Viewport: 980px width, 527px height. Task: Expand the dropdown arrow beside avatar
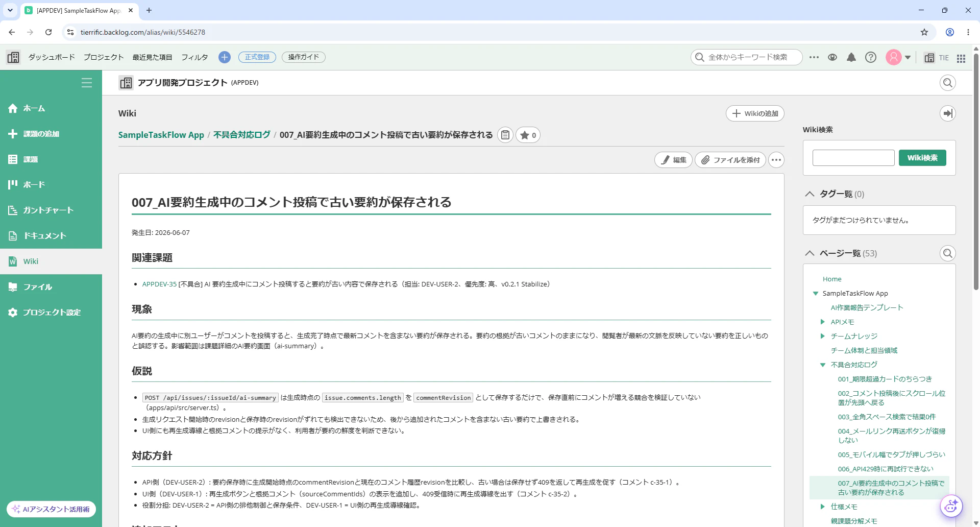tap(908, 58)
